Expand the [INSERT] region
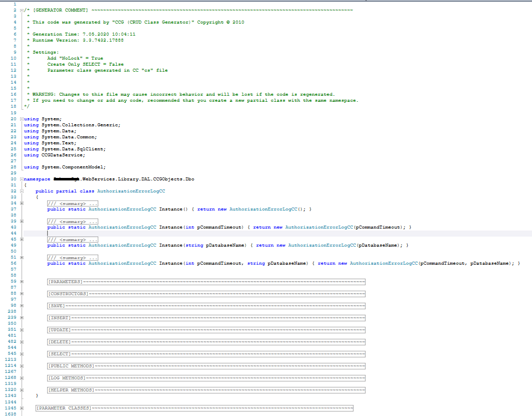Viewport: 532px width, 416px height. tap(22, 318)
